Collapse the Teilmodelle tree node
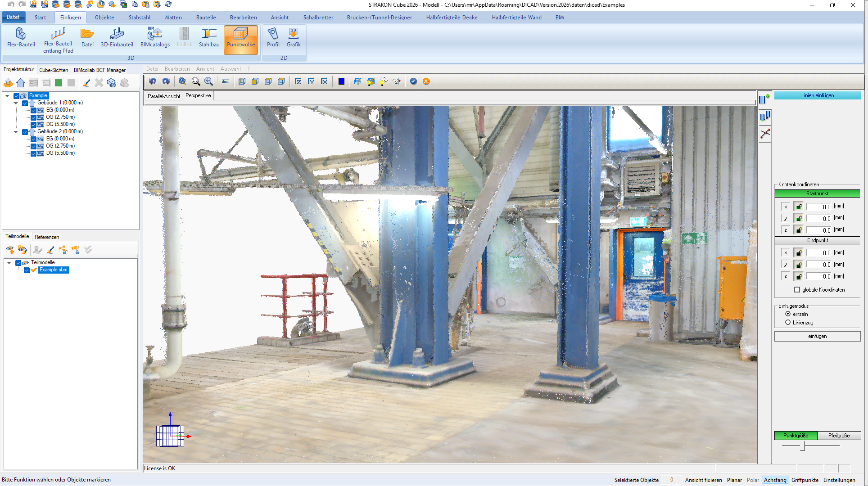The width and height of the screenshot is (868, 486). point(9,262)
